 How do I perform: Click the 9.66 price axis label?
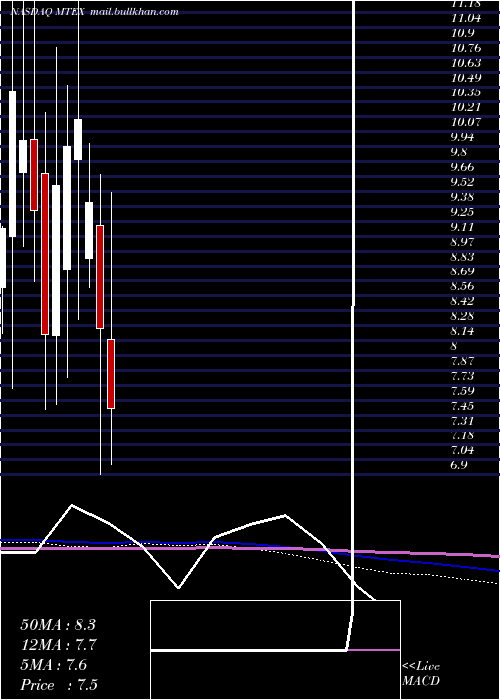[462, 167]
